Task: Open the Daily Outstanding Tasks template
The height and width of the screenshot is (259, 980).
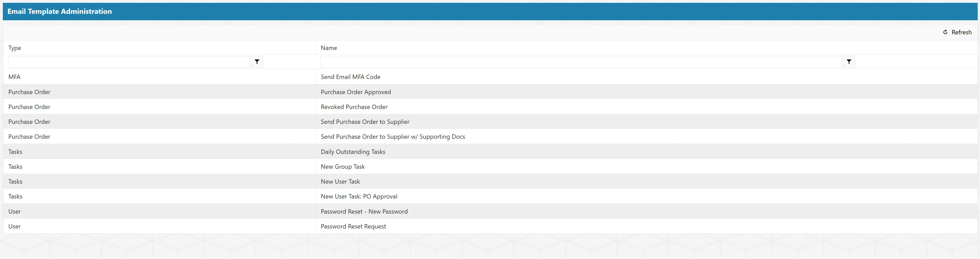Action: click(353, 152)
